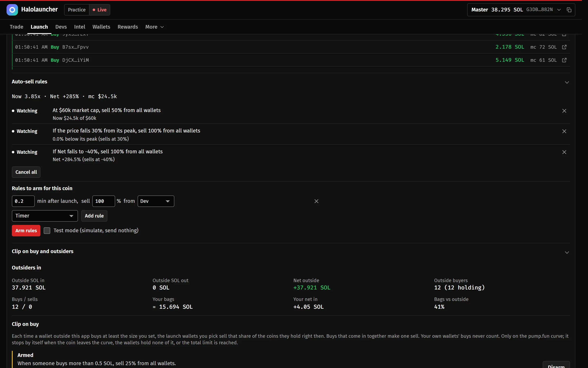This screenshot has height=368, width=588.
Task: Delete the timer rule being drafted
Action: [x=316, y=201]
